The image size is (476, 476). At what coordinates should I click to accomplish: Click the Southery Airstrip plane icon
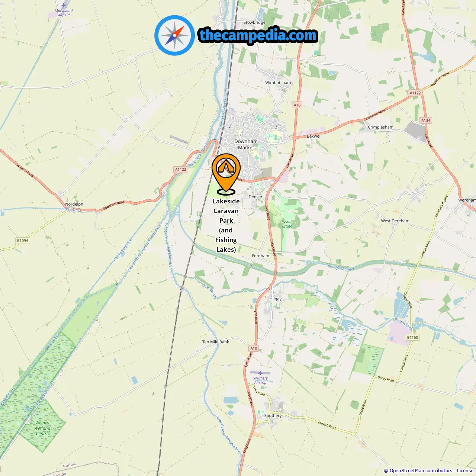pos(260,373)
